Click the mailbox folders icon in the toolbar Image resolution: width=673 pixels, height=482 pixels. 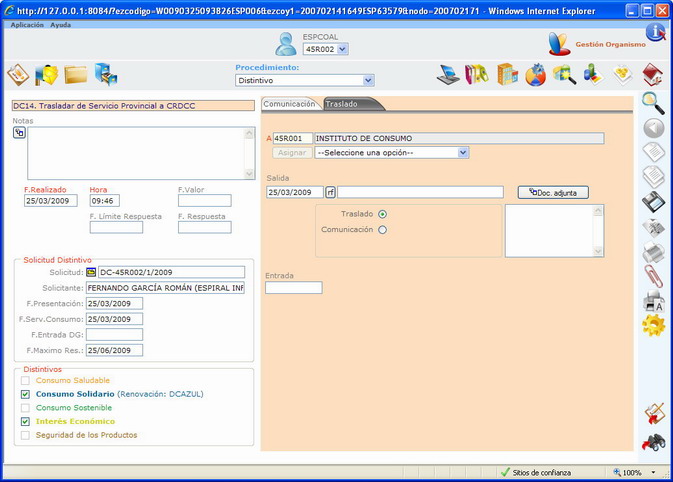tap(46, 75)
